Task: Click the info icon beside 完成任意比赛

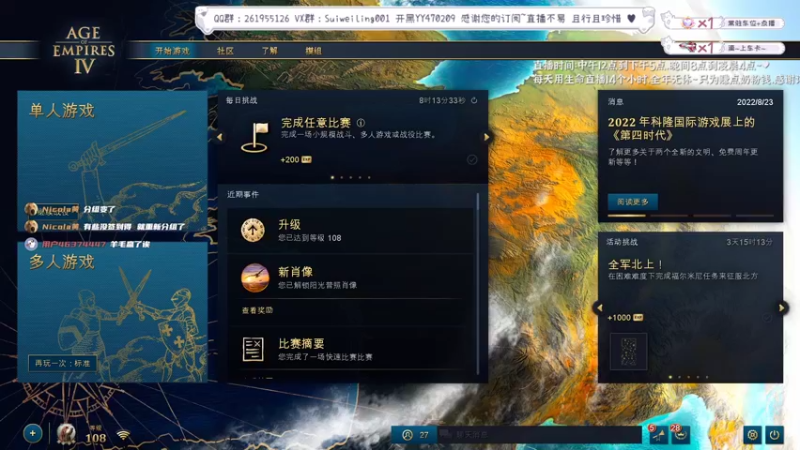Action: pos(361,123)
